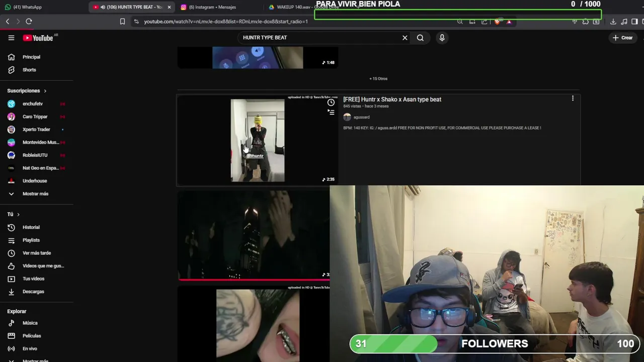The width and height of the screenshot is (644, 362).
Task: Open the YouTube hamburger guide menu
Action: [x=11, y=38]
